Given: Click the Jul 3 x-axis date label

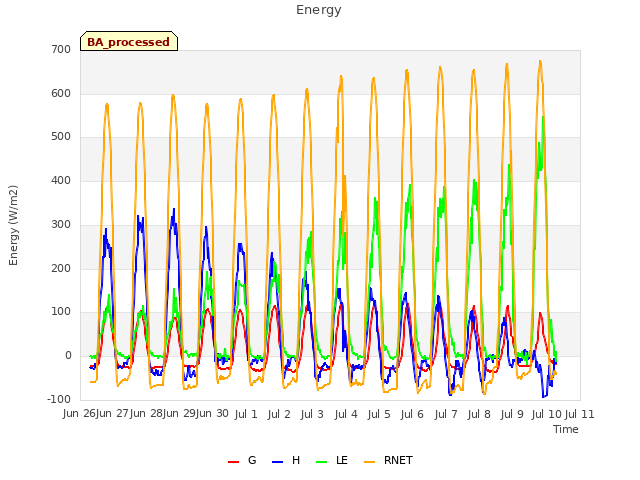Looking at the screenshot, I should click(312, 414).
